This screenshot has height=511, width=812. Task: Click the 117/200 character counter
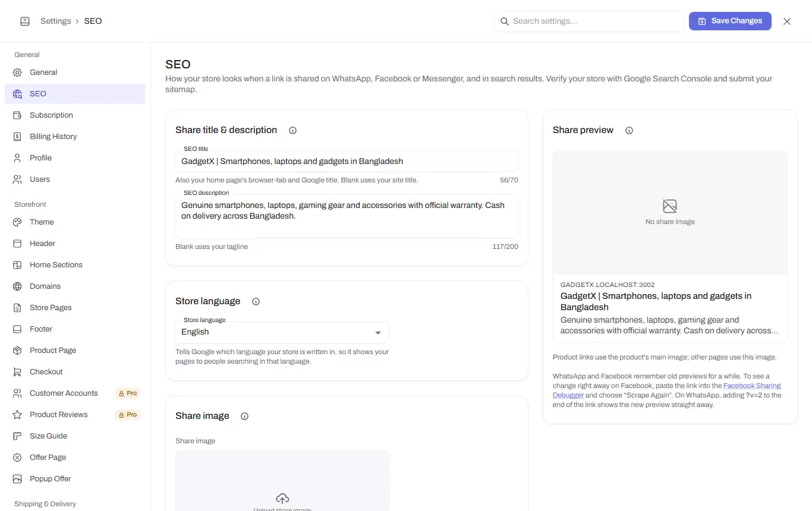coord(505,247)
